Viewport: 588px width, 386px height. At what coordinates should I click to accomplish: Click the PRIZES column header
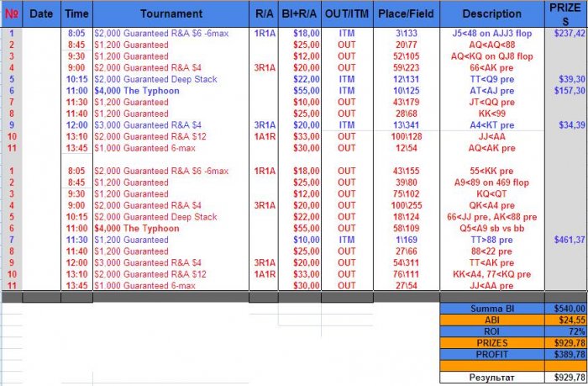pyautogui.click(x=565, y=14)
